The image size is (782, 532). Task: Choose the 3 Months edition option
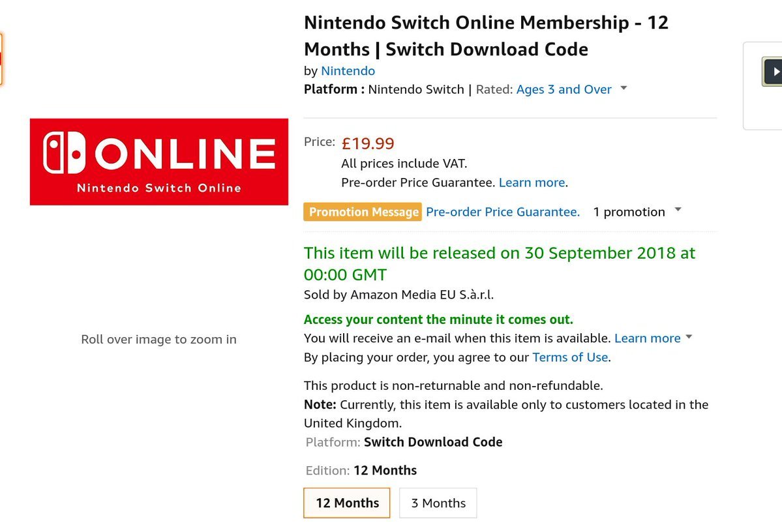point(438,503)
